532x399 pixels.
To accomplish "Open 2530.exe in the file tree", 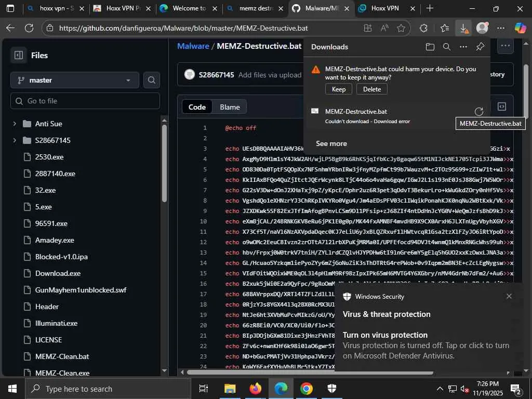I will pos(49,157).
